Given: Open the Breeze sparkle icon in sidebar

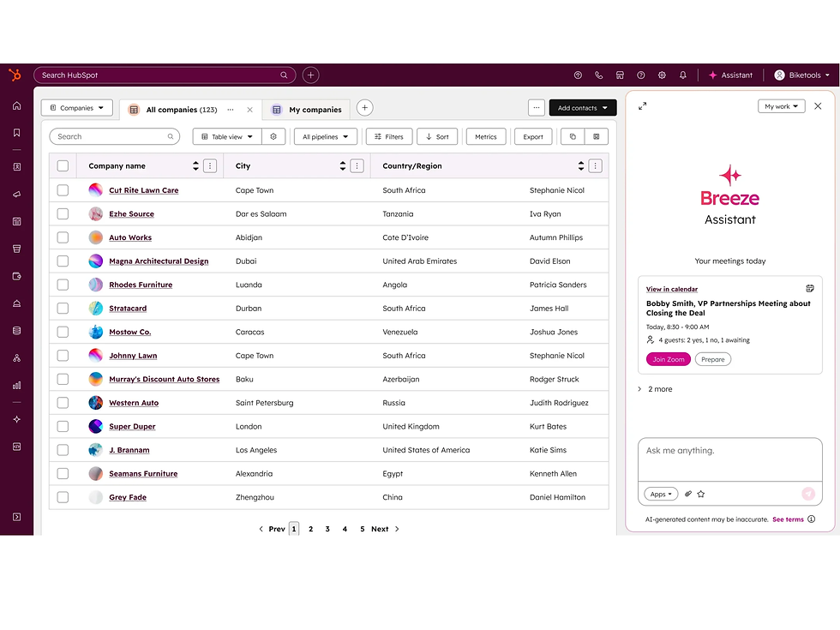Looking at the screenshot, I should 16,419.
